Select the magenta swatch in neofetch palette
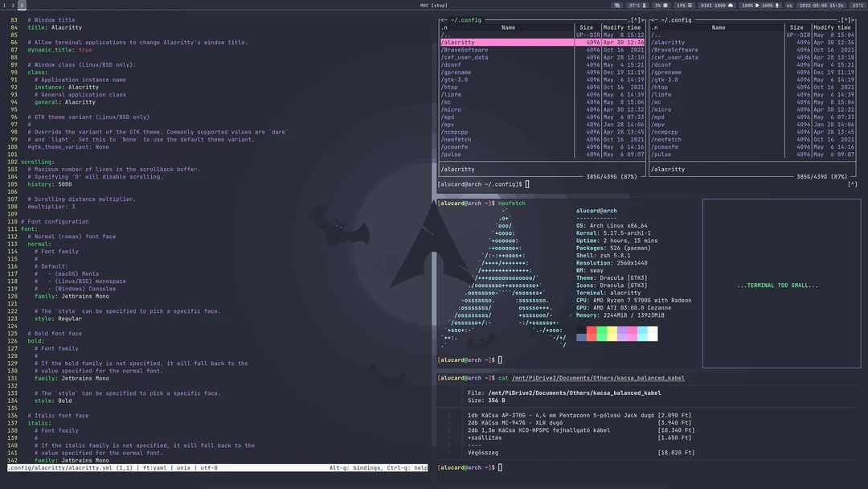This screenshot has width=868, height=489. pyautogui.click(x=632, y=331)
